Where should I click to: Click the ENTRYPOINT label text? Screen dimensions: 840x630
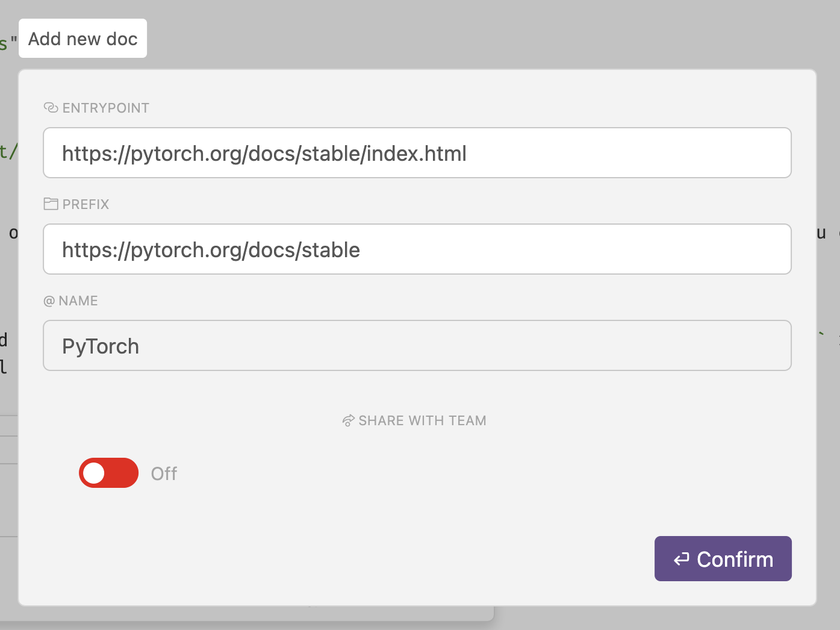pyautogui.click(x=106, y=108)
